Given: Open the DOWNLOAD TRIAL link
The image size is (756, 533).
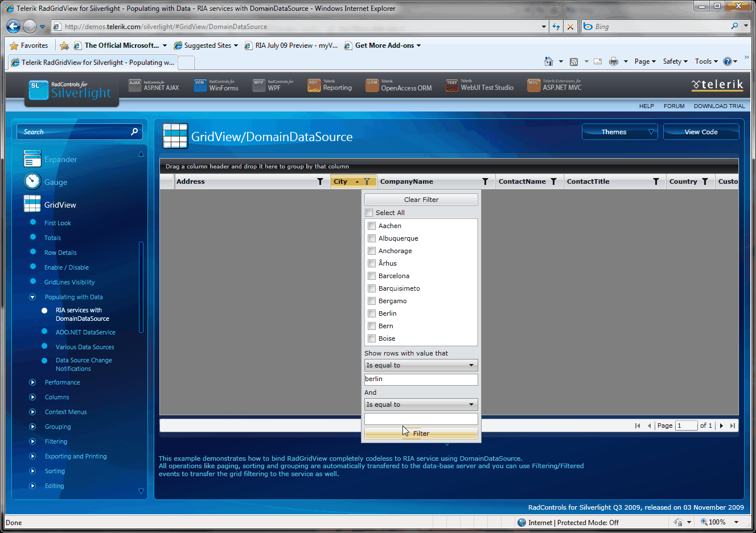Looking at the screenshot, I should point(719,106).
